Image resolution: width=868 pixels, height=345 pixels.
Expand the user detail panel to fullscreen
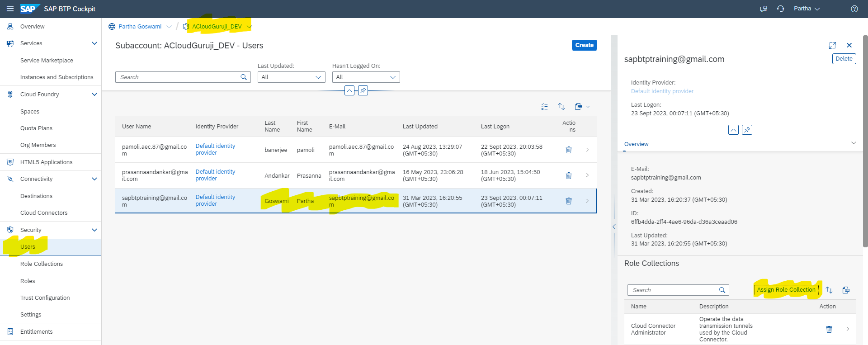coord(832,45)
